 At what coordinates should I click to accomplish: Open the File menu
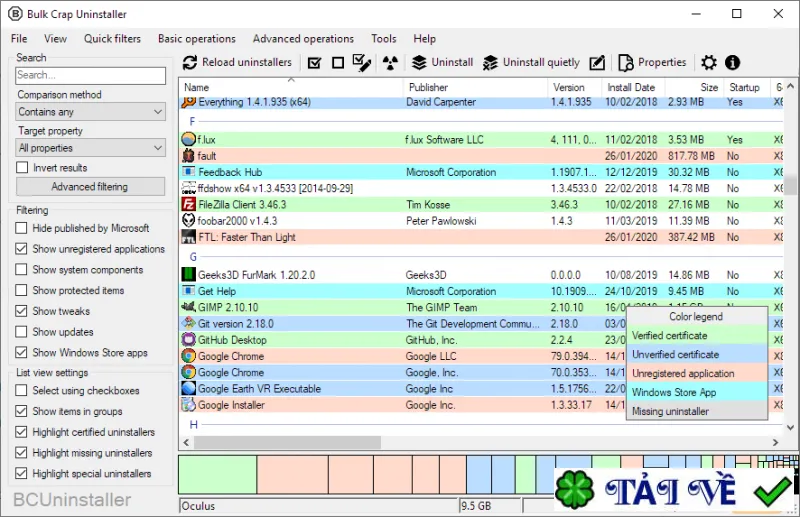click(x=19, y=39)
